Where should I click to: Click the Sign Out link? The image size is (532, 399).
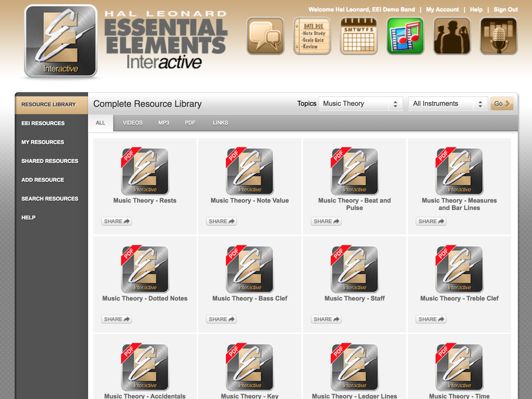(x=506, y=10)
